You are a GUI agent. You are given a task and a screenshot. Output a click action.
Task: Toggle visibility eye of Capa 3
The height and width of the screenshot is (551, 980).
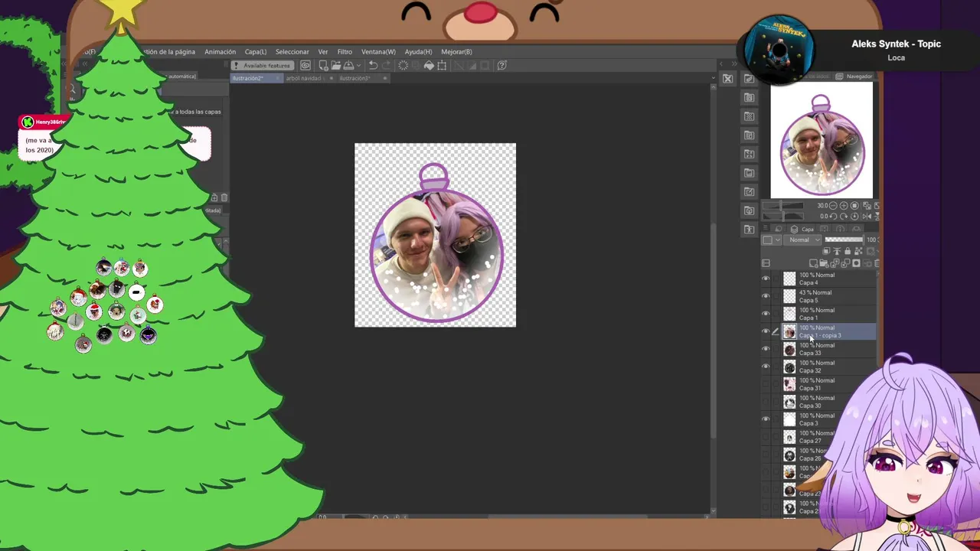pos(766,419)
